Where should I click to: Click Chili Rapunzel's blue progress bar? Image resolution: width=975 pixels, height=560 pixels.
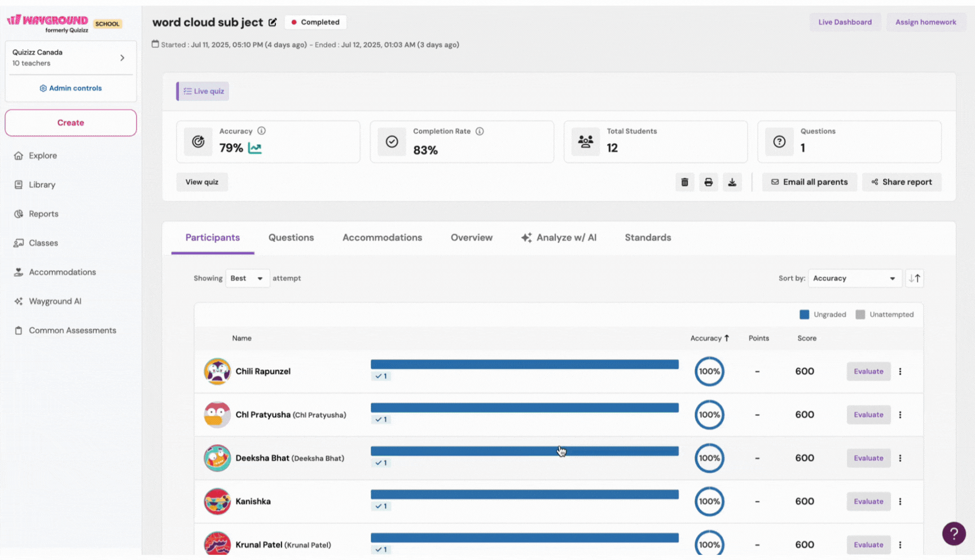tap(525, 364)
